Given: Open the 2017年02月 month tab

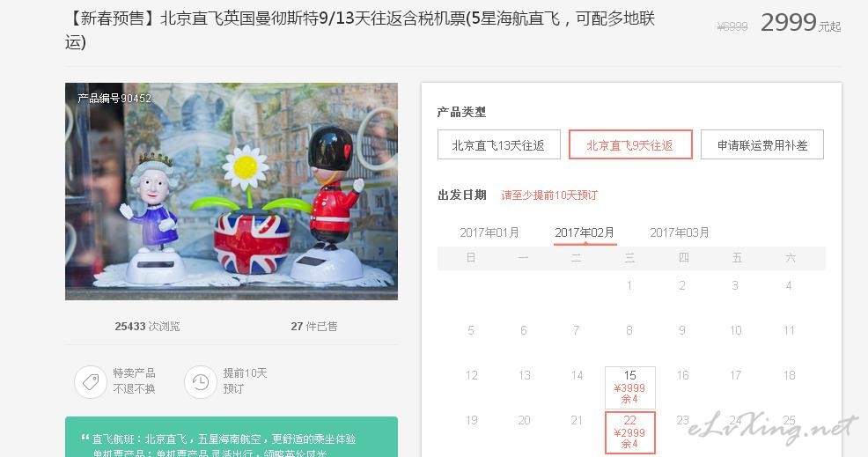Looking at the screenshot, I should click(x=585, y=232).
